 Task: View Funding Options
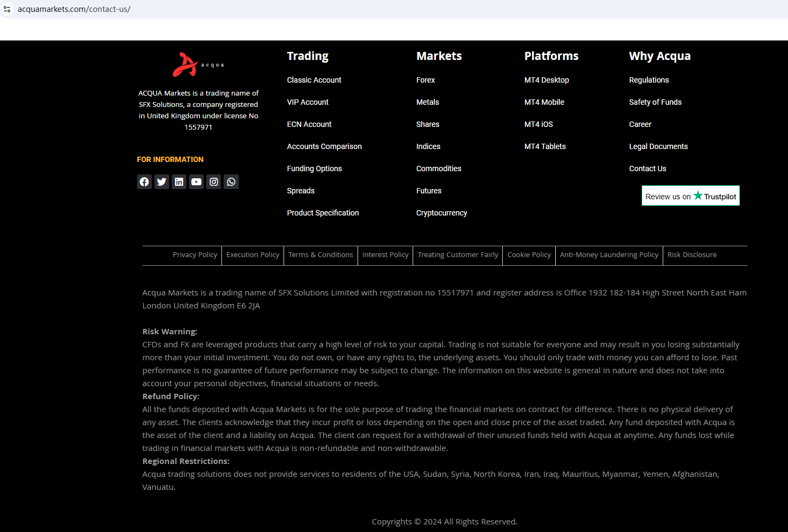tap(314, 169)
